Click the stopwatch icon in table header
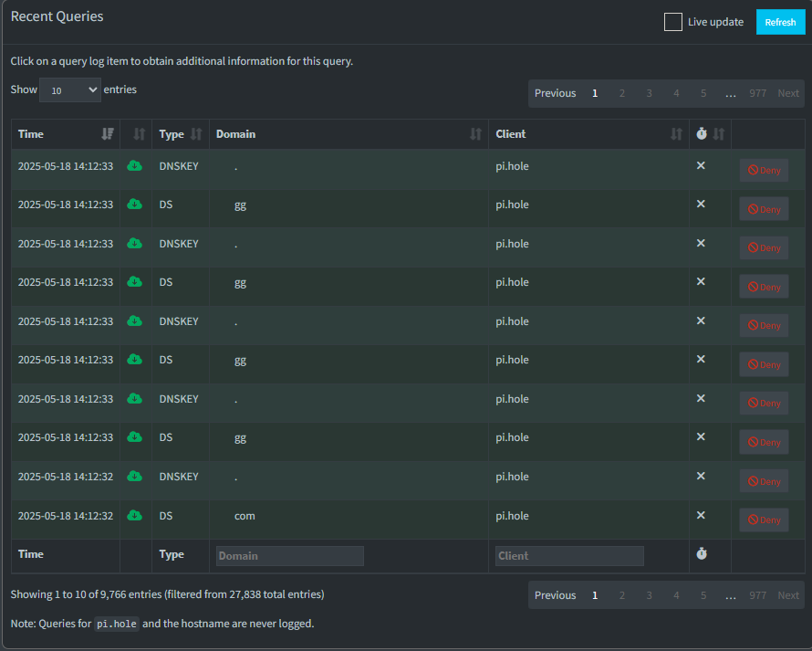The height and width of the screenshot is (651, 812). pyautogui.click(x=702, y=133)
